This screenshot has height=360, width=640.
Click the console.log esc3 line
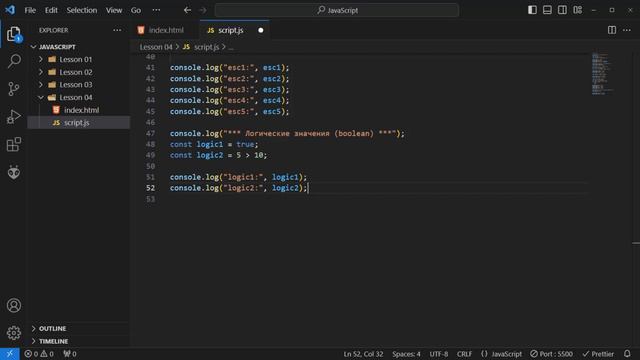[x=229, y=90]
